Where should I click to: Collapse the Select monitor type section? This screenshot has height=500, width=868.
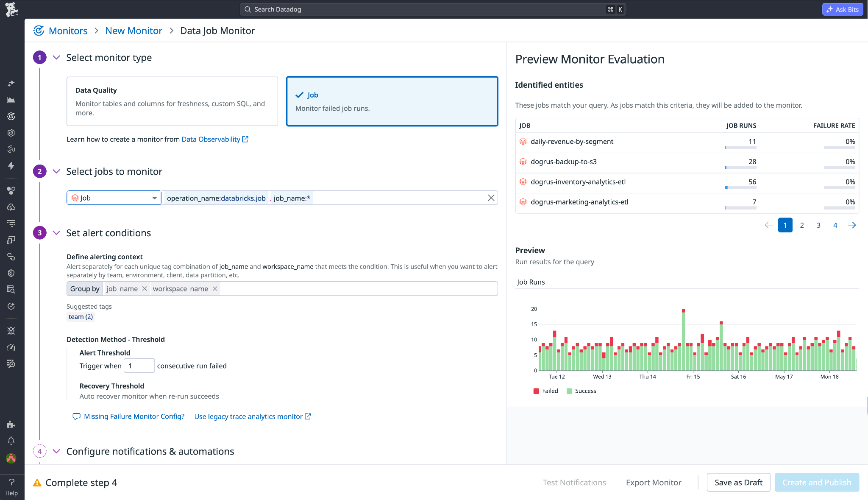pyautogui.click(x=56, y=58)
